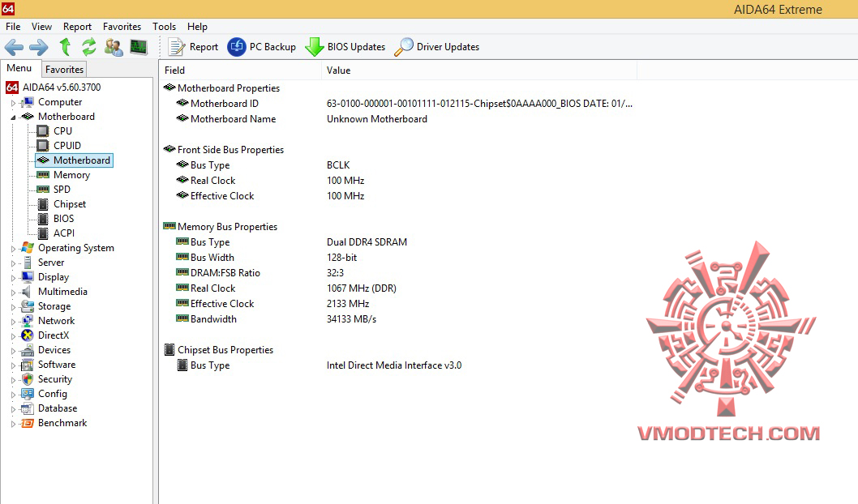Check for BIOS Updates
The height and width of the screenshot is (504, 858).
(x=345, y=47)
